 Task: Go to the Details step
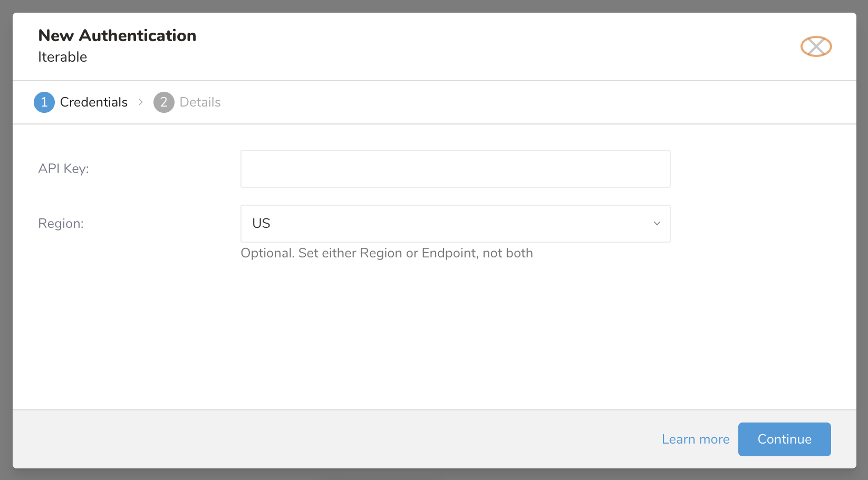(200, 102)
